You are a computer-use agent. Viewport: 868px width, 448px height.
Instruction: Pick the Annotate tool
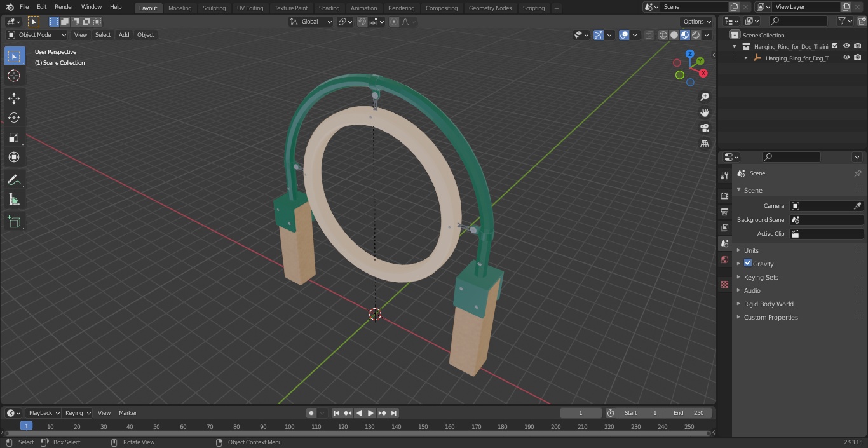point(14,180)
